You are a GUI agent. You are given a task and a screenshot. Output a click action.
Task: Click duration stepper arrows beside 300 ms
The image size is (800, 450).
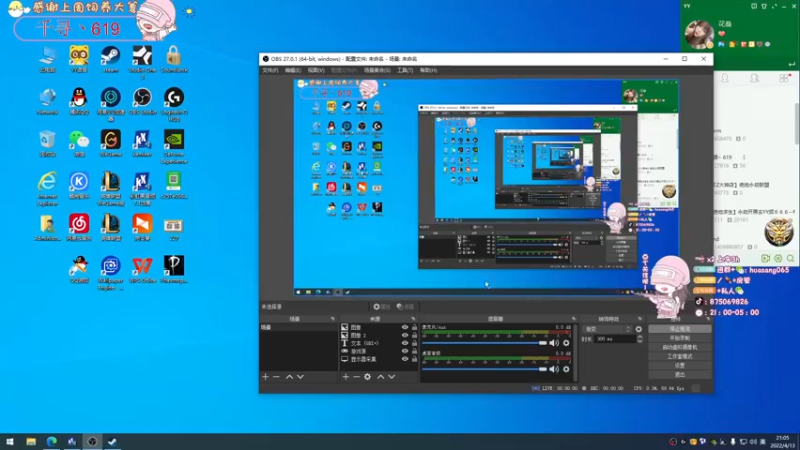[640, 339]
